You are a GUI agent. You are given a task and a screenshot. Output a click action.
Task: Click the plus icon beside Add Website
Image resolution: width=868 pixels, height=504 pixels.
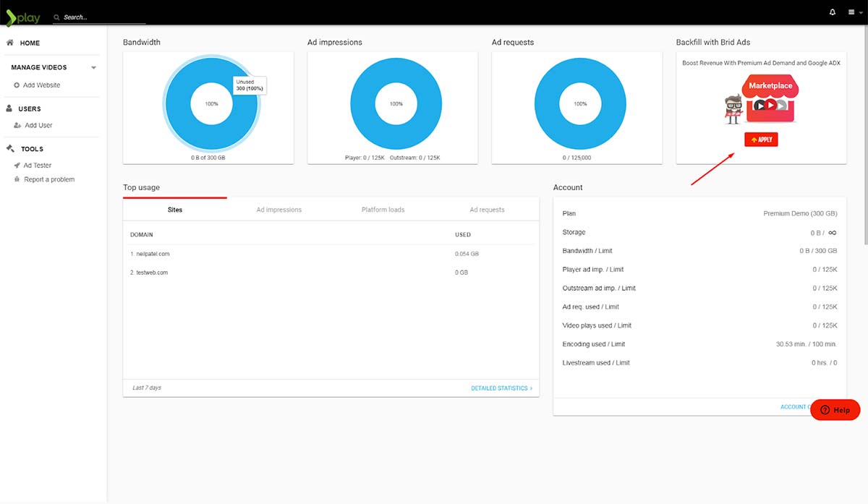click(x=17, y=85)
